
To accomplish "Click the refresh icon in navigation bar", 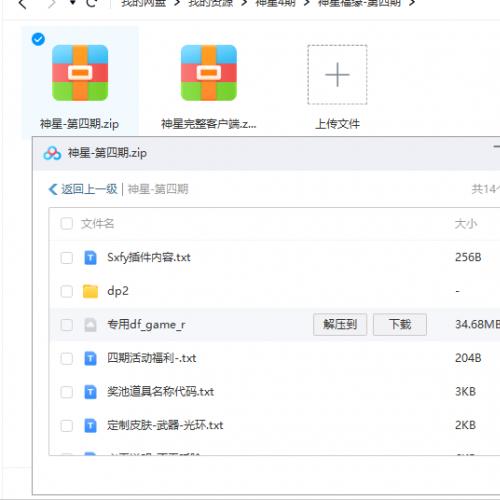I will pos(91,3).
